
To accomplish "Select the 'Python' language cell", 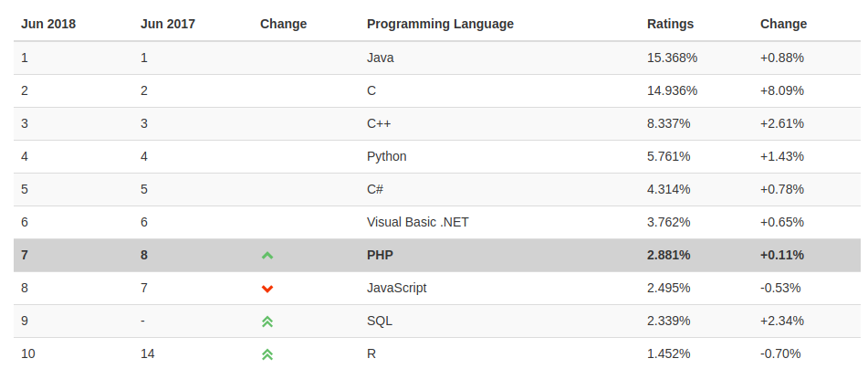I will click(386, 157).
